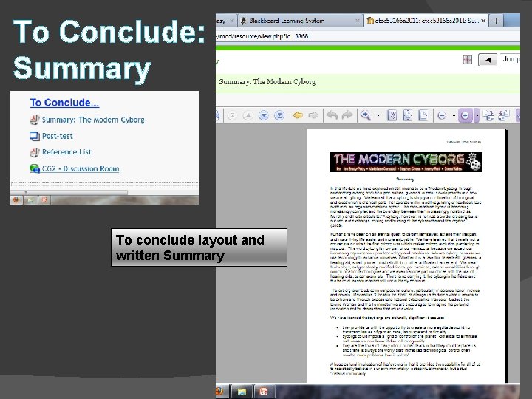Viewport: 532px width, 399px height.
Task: Open the Reference List link
Action: pyautogui.click(x=66, y=152)
